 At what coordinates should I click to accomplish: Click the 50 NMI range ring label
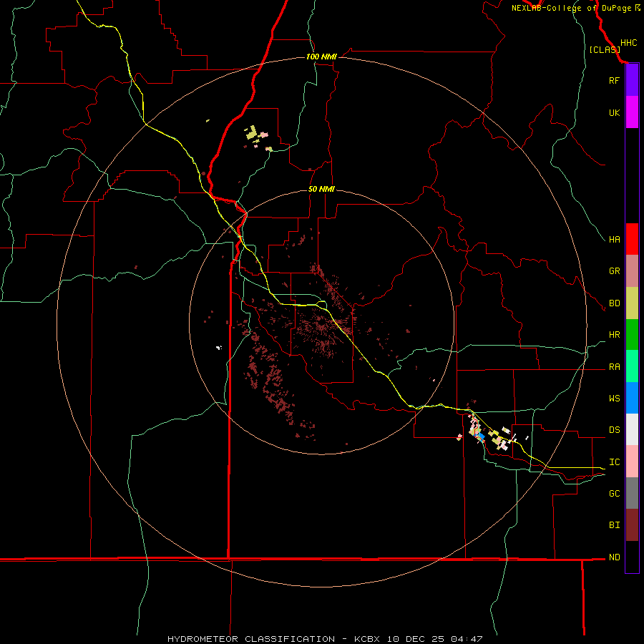321,189
